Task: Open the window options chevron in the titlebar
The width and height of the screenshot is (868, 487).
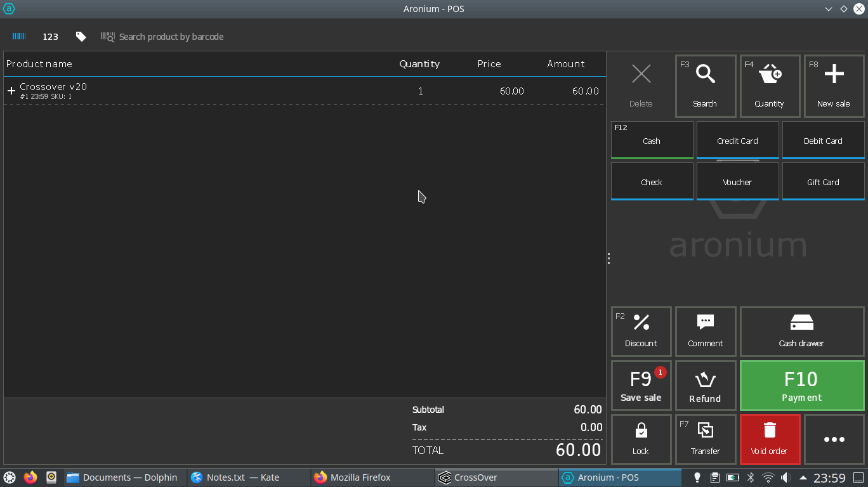Action: pos(829,9)
